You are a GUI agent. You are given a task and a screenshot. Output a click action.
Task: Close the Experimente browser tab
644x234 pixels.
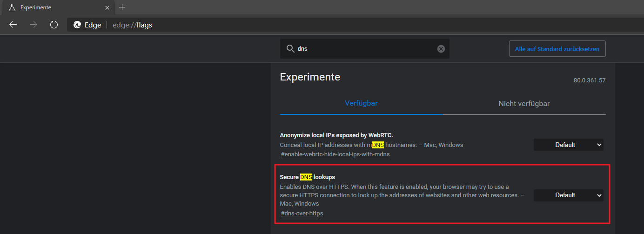(x=107, y=7)
